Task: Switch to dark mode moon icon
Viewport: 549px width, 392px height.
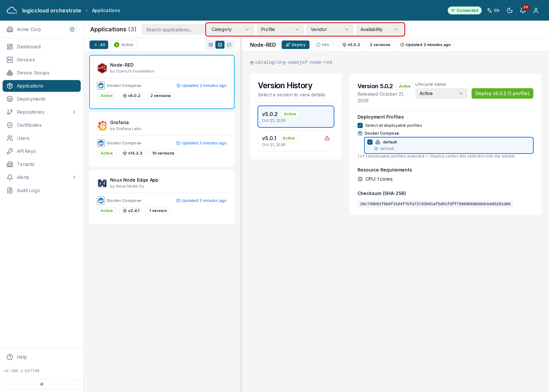Action: point(510,10)
